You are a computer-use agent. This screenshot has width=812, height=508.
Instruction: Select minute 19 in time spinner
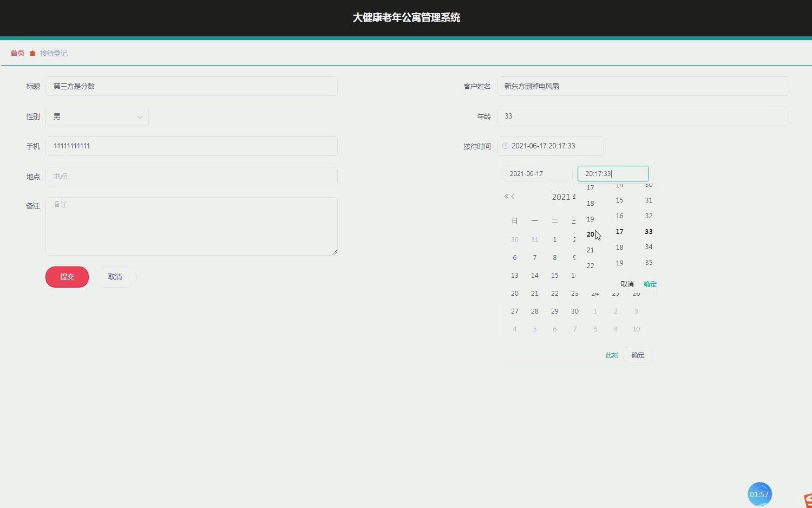(x=619, y=263)
